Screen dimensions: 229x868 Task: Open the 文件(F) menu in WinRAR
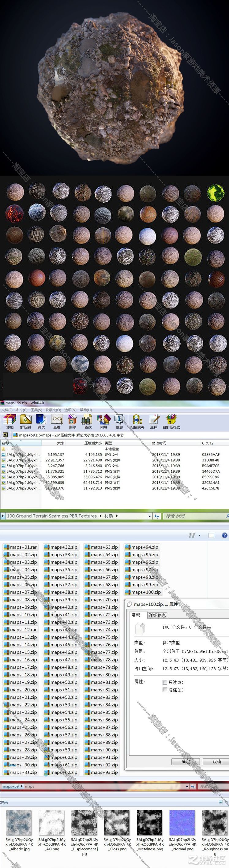tap(7, 410)
